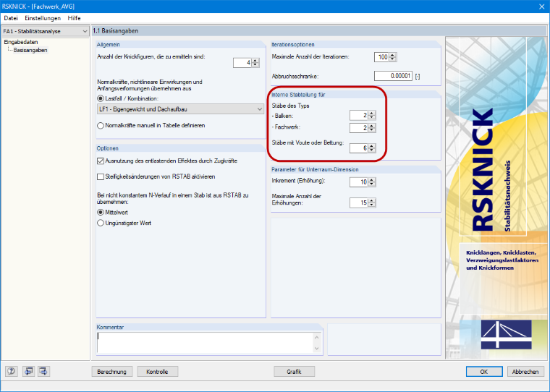This screenshot has height=392, width=550.
Task: Open the Grafik button
Action: click(294, 372)
